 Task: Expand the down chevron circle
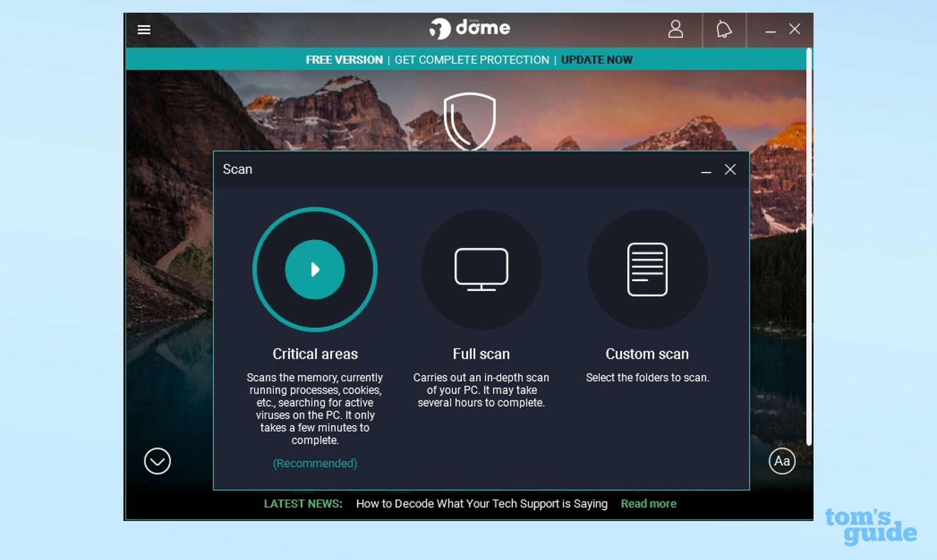coord(157,461)
